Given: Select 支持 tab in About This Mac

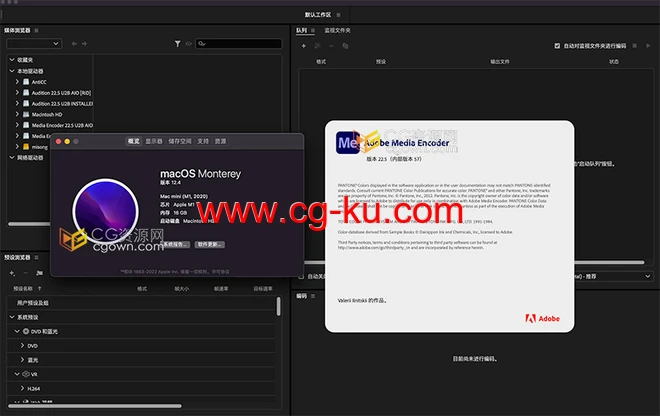Looking at the screenshot, I should (203, 141).
